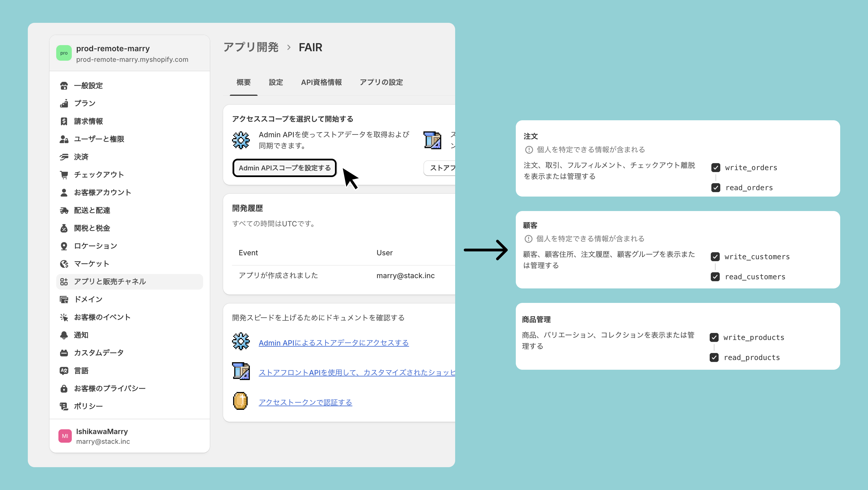Screen dimensions: 868x490
Task: Open Users and permissions icon
Action: click(x=64, y=139)
